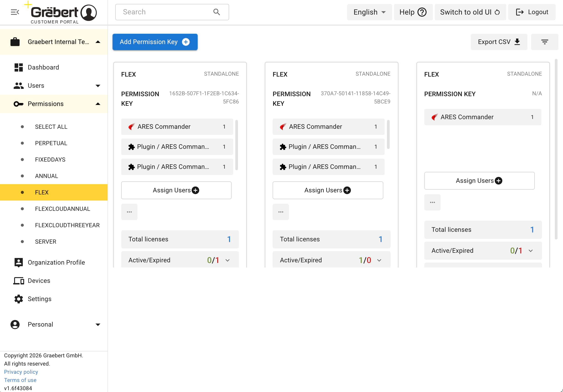This screenshot has width=563, height=392.
Task: Open Devices page in sidebar
Action: point(39,281)
